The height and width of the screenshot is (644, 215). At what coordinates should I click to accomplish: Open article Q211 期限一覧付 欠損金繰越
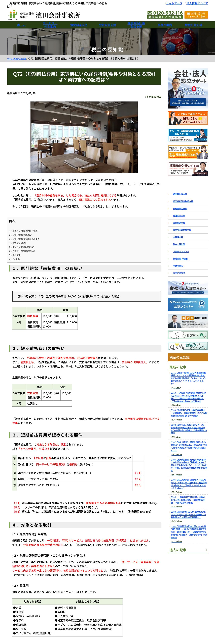(x=188, y=378)
